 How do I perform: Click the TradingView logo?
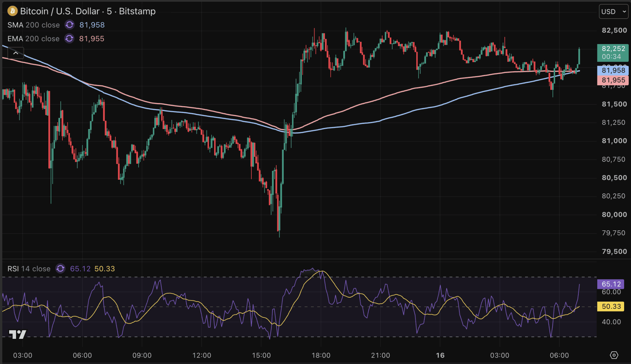pyautogui.click(x=17, y=334)
